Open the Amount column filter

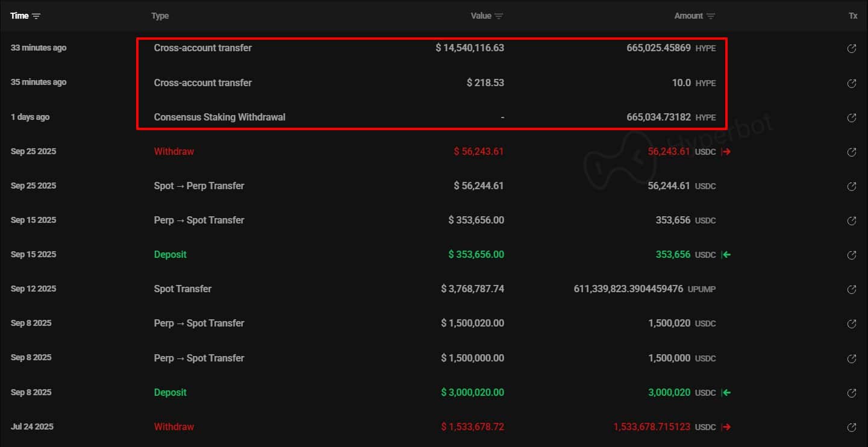point(711,16)
